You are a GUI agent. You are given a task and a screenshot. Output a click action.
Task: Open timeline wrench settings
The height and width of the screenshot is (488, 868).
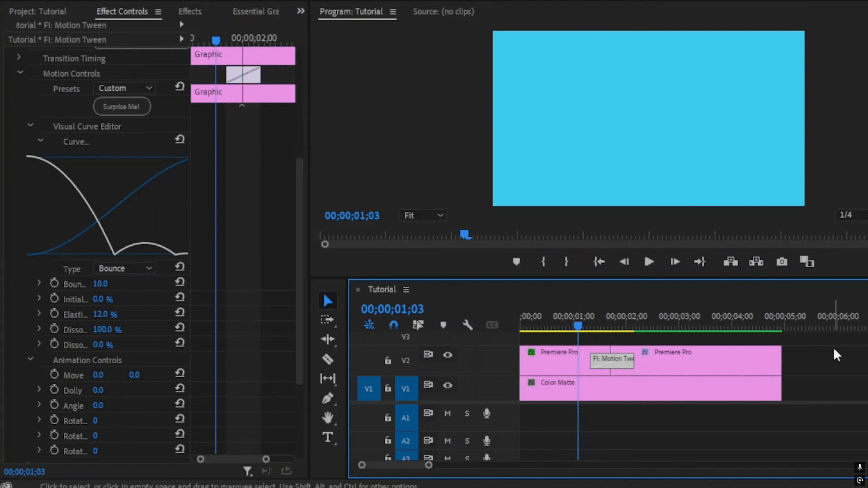pos(467,325)
